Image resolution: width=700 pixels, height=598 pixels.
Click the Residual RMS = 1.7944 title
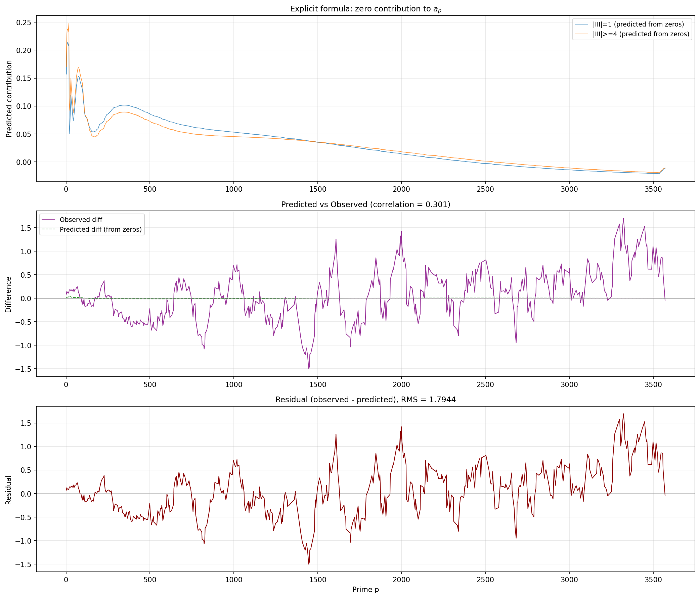(x=365, y=400)
